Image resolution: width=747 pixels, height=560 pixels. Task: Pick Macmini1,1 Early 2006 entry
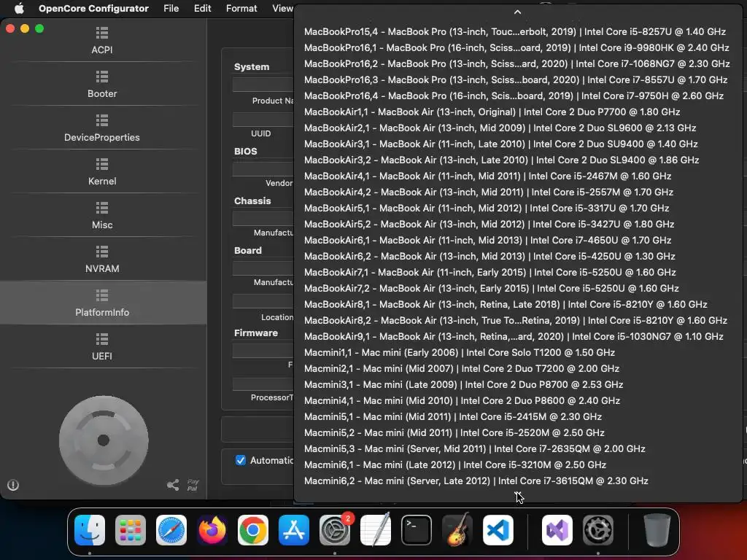(518, 352)
